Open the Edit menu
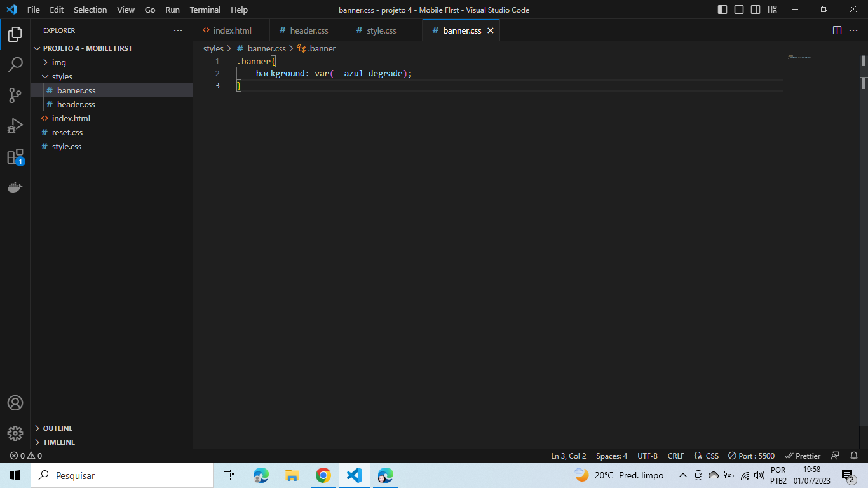This screenshot has width=868, height=488. pos(57,10)
